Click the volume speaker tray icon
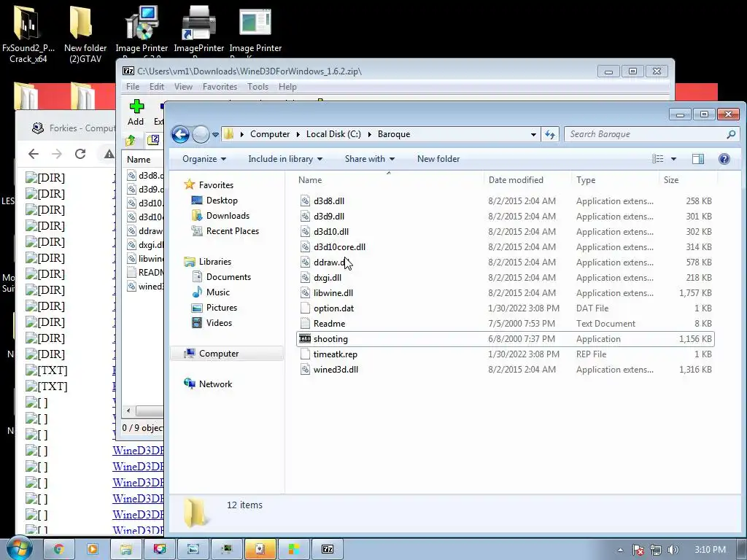The image size is (747, 560). [x=673, y=550]
